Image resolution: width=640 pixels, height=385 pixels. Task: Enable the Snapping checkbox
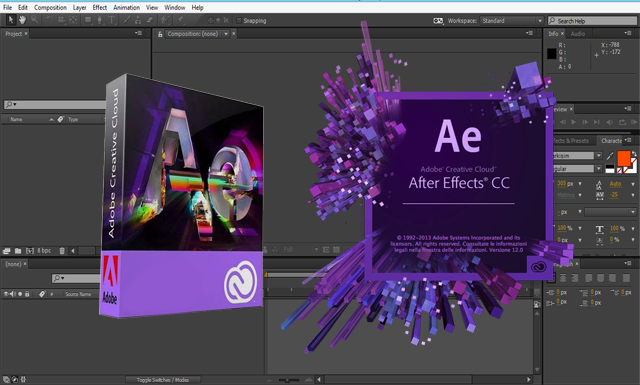pos(239,20)
